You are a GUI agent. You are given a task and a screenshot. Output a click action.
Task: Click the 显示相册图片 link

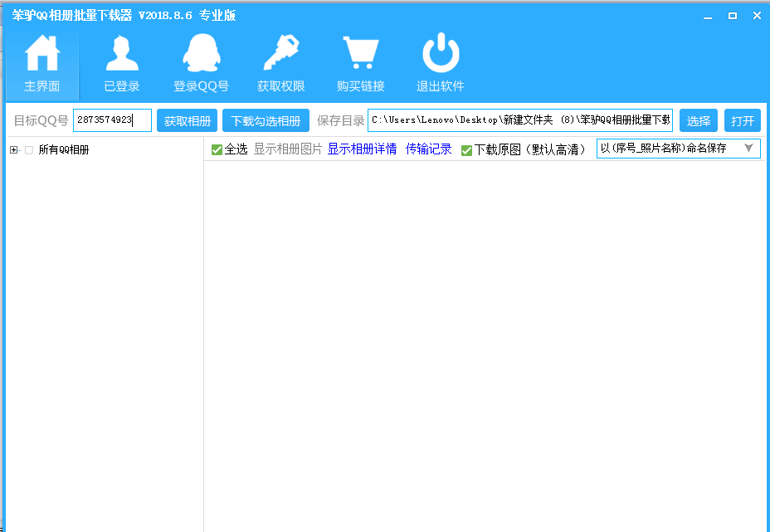click(288, 149)
